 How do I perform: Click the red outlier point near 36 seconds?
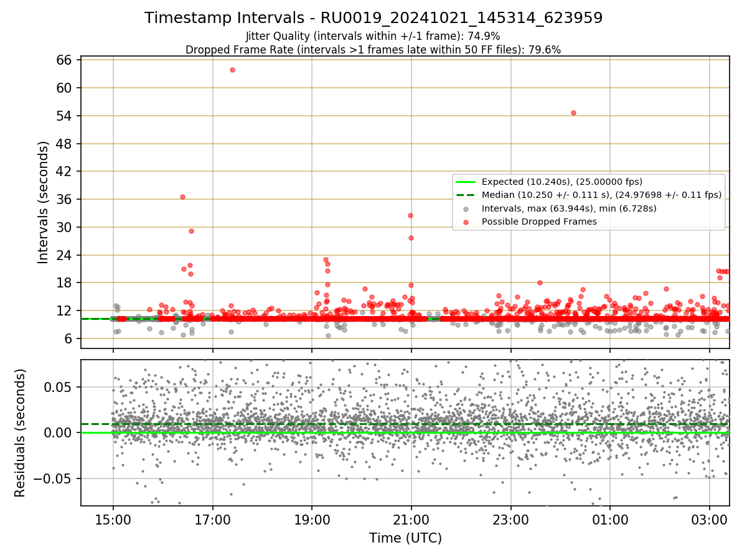(x=182, y=197)
